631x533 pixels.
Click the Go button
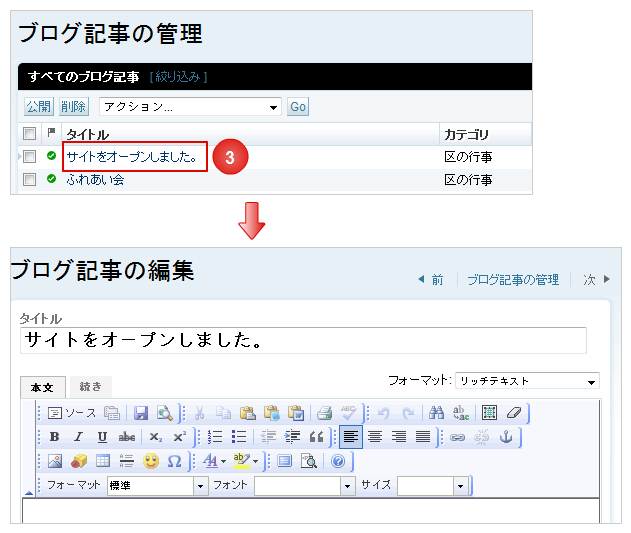click(x=298, y=107)
